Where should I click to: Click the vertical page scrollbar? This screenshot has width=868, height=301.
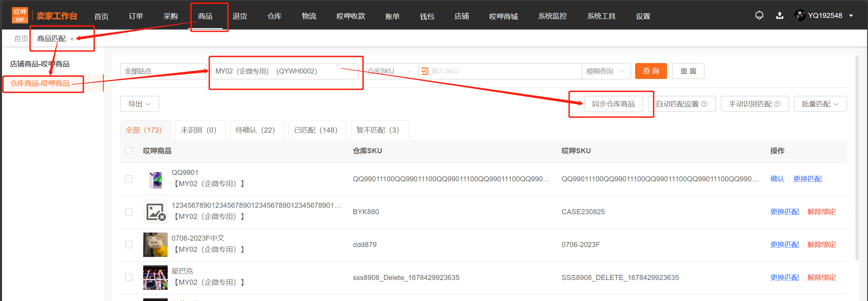click(x=857, y=158)
